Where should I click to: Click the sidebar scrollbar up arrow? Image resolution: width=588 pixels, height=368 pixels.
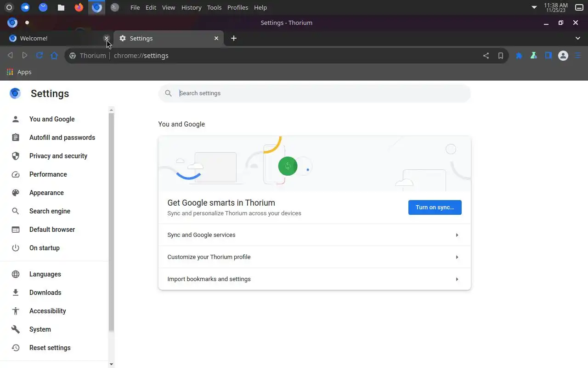[111, 110]
